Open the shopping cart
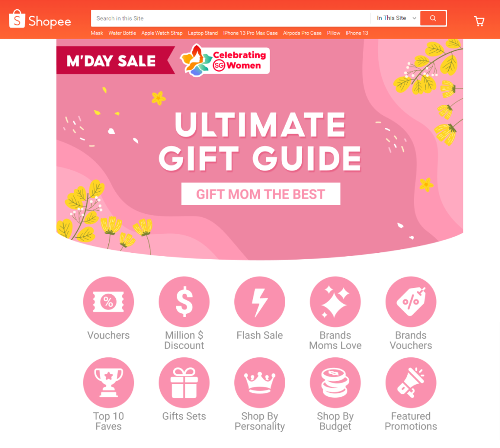Viewport: 500px width, 448px height. (479, 21)
